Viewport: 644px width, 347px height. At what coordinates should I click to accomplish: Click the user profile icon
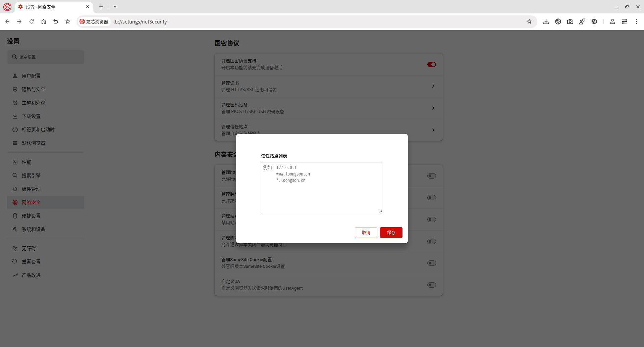tap(612, 21)
